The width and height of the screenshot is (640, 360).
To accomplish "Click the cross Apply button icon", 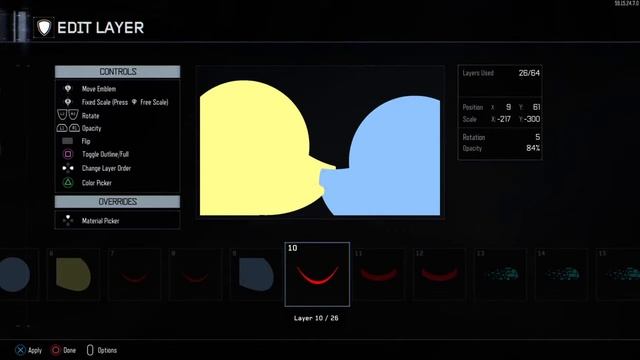I will [x=20, y=350].
